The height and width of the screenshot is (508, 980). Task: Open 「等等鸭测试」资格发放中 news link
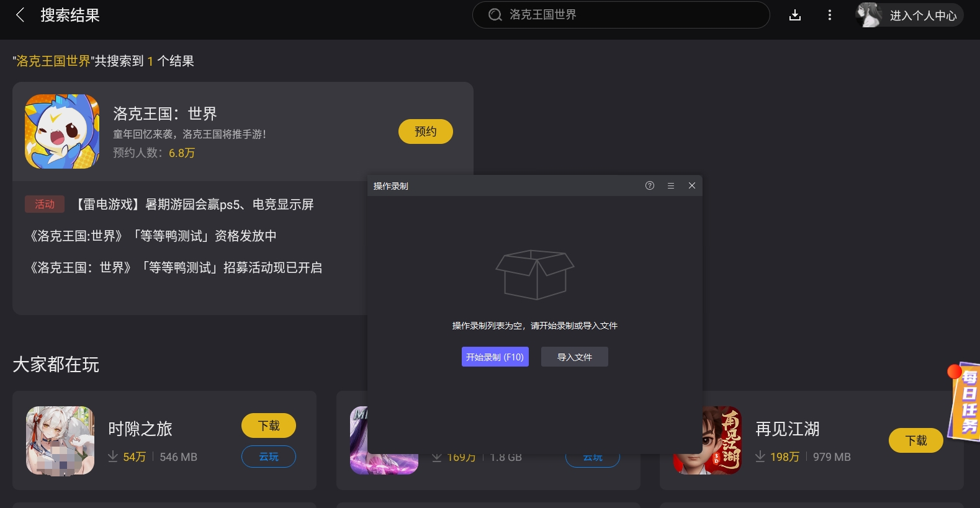(153, 236)
